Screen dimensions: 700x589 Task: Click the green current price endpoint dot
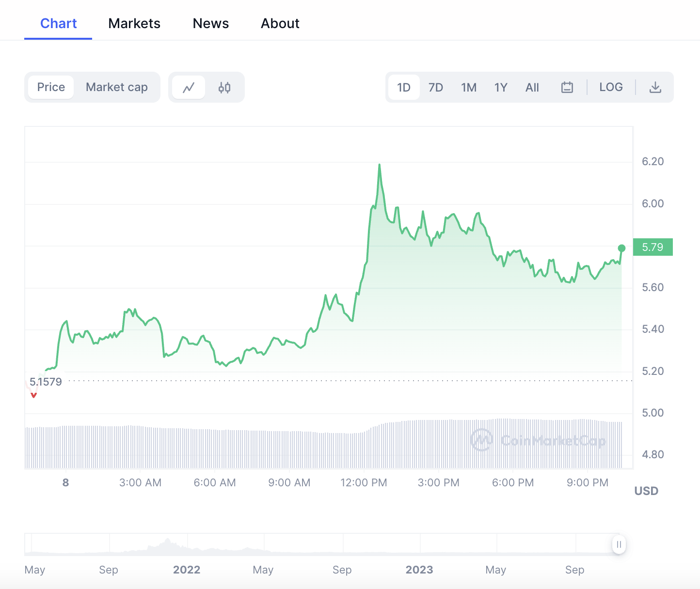click(x=621, y=248)
